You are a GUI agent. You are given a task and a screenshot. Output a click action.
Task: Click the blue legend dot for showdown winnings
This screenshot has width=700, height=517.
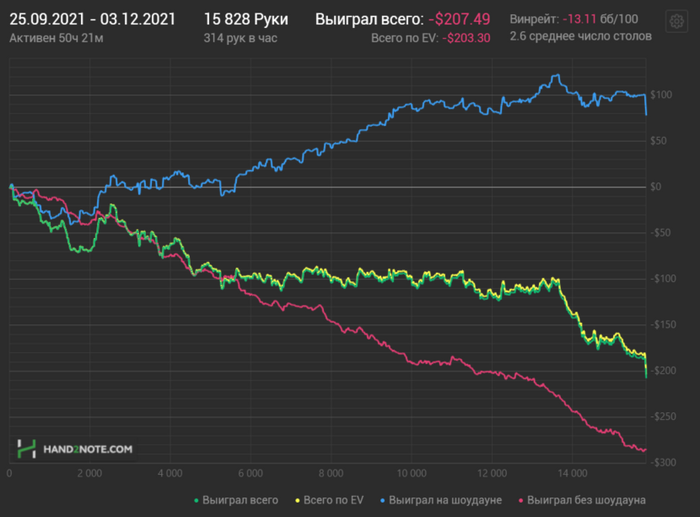(383, 501)
